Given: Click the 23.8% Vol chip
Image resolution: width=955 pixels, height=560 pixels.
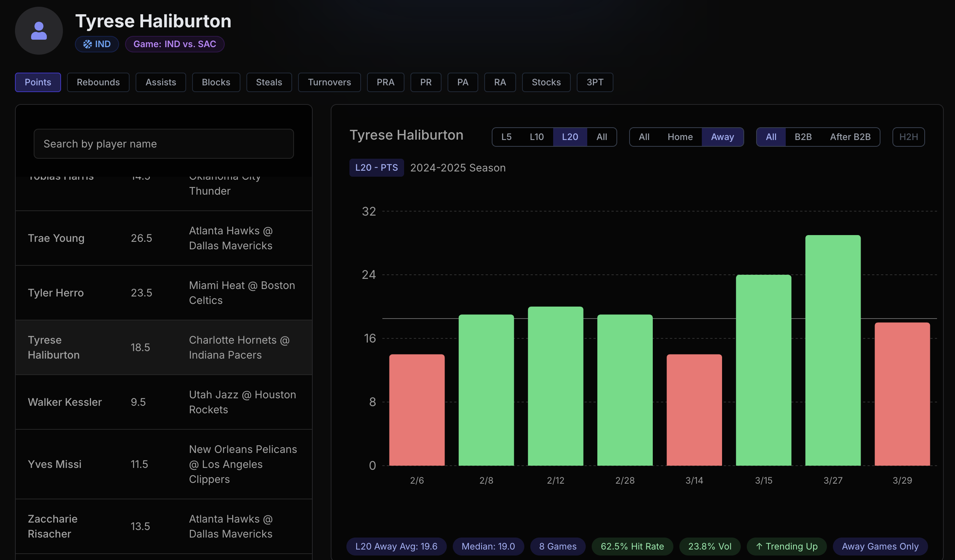Looking at the screenshot, I should [x=710, y=547].
